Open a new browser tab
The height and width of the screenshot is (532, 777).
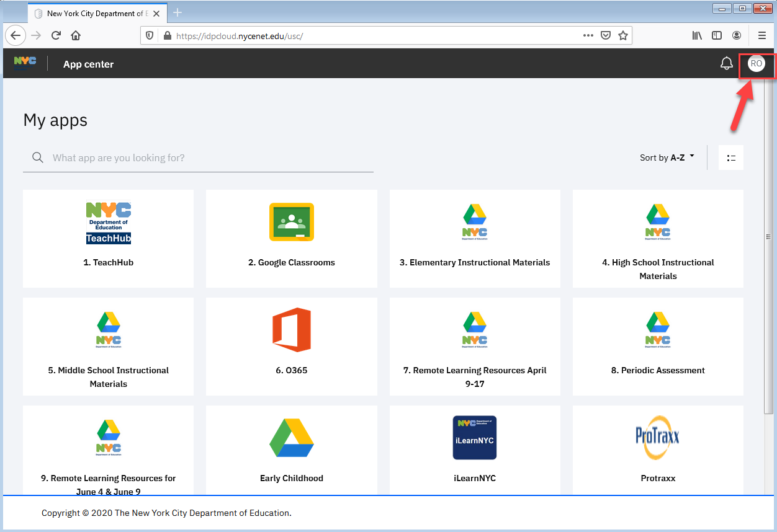(178, 12)
